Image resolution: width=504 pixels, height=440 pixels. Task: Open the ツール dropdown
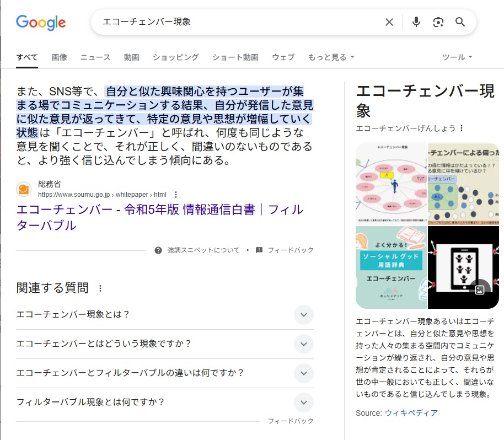[x=457, y=57]
